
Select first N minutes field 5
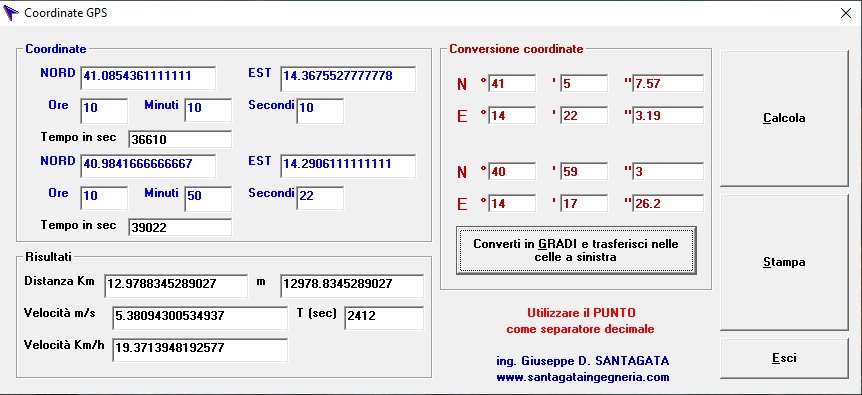tap(584, 84)
